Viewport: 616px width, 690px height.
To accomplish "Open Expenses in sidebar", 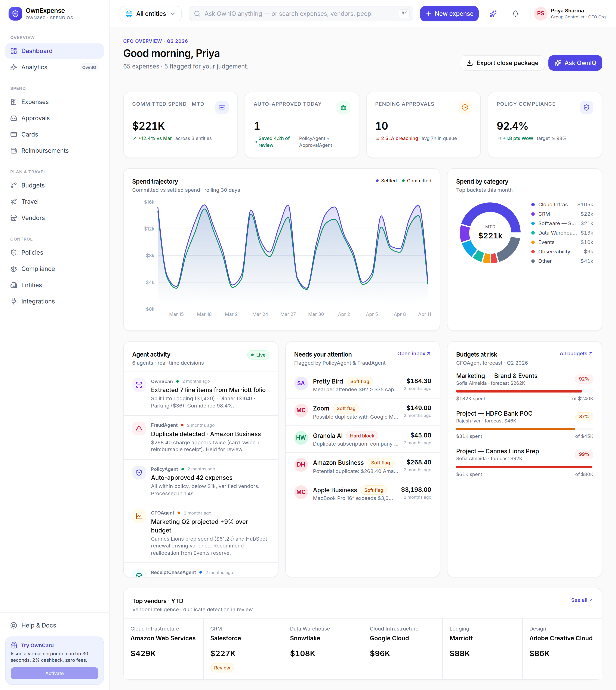I will click(55, 102).
